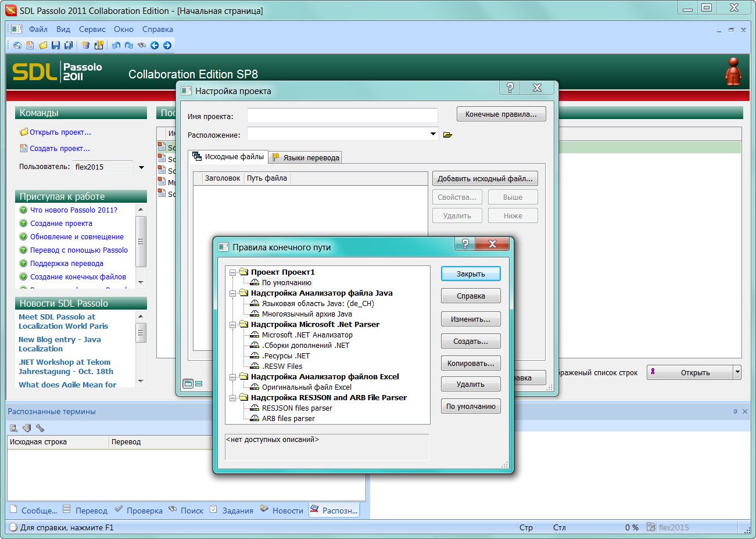The height and width of the screenshot is (539, 756).
Task: Click the New project toolbar icon
Action: click(30, 45)
